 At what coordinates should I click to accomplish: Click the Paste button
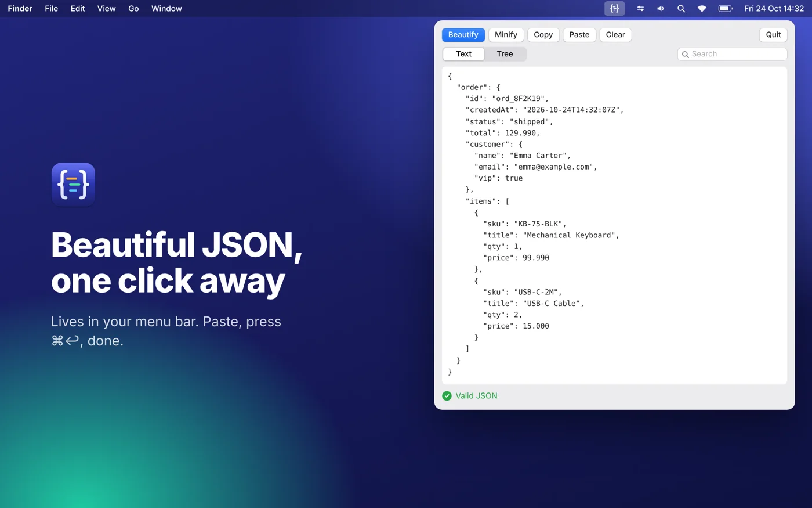579,35
